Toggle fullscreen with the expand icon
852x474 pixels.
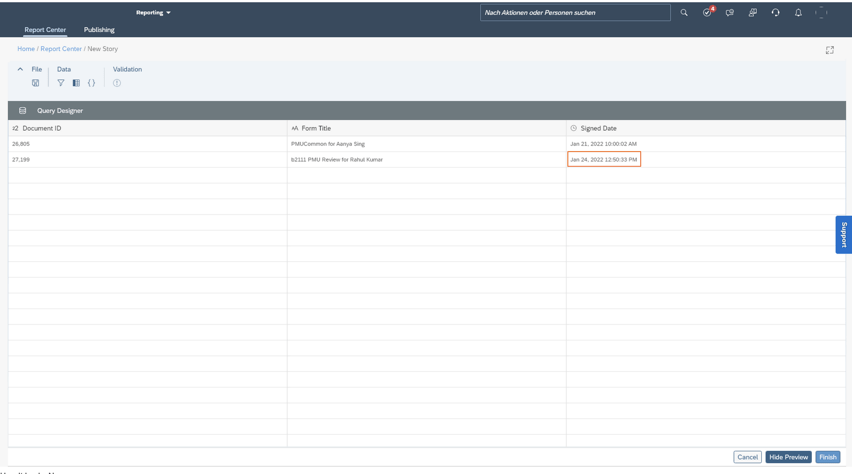click(x=829, y=50)
